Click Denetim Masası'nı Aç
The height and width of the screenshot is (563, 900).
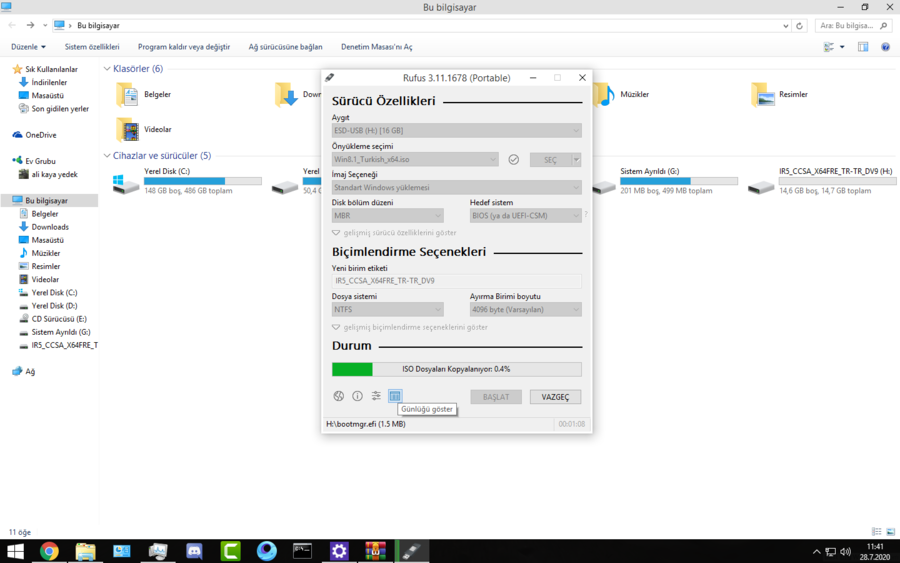tap(377, 47)
